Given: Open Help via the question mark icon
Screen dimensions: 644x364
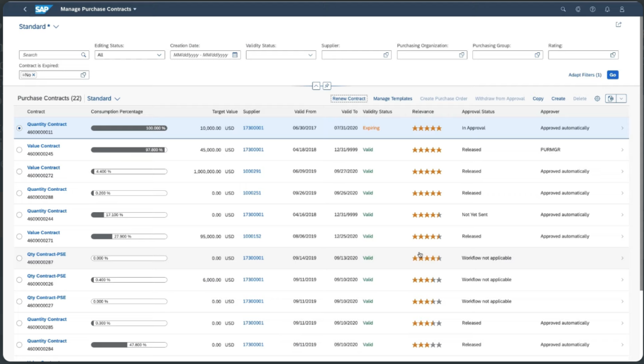Looking at the screenshot, I should (594, 9).
